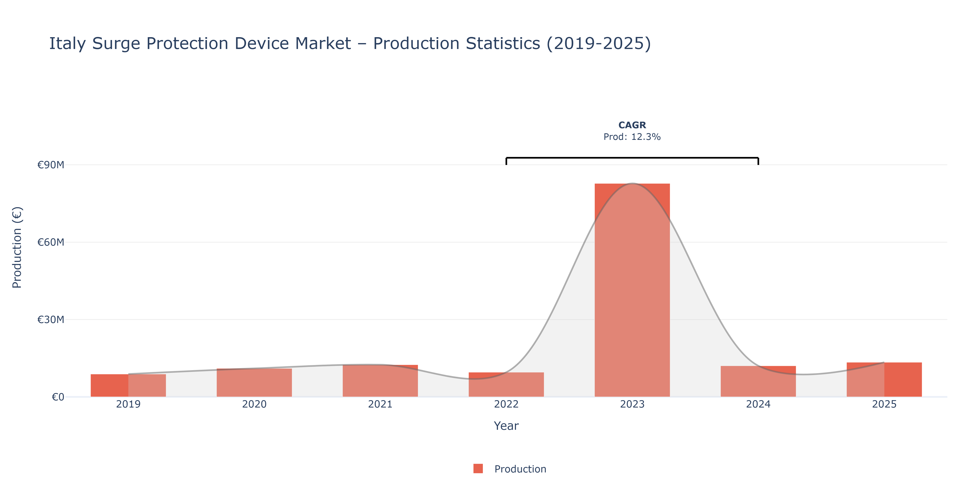Select the 2025 production bar
Image resolution: width=980 pixels, height=490 pixels.
884,380
